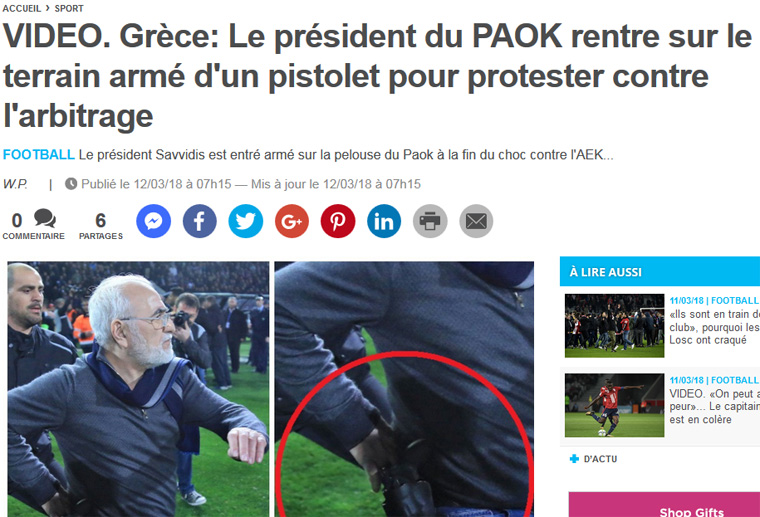
Task: Open the SPORT breadcrumb section
Action: (x=69, y=8)
